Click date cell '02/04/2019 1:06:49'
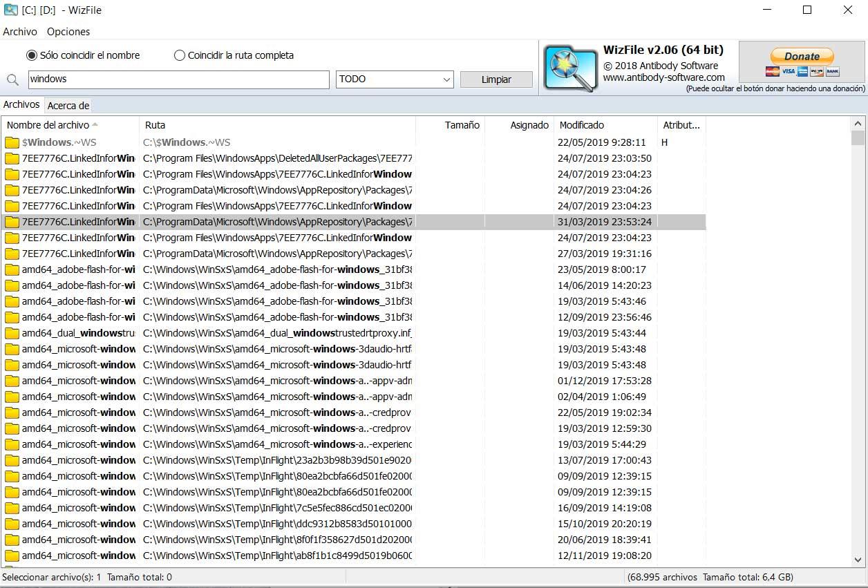This screenshot has width=868, height=588. pos(602,397)
